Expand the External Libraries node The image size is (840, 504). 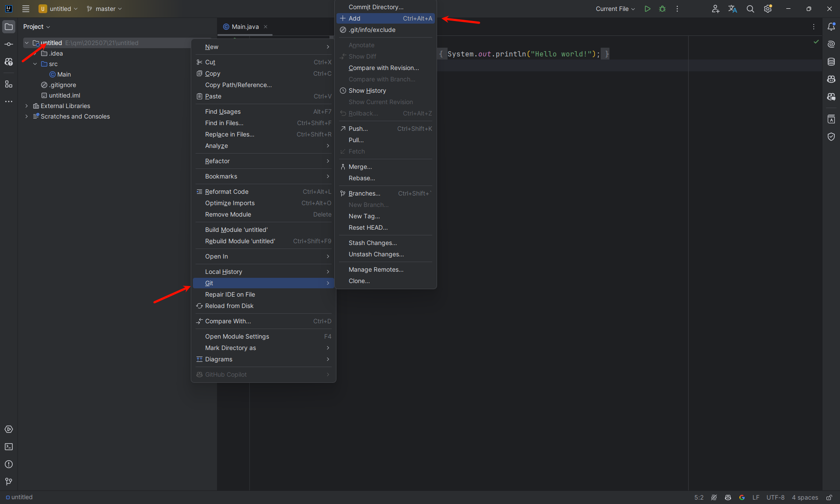pos(27,106)
